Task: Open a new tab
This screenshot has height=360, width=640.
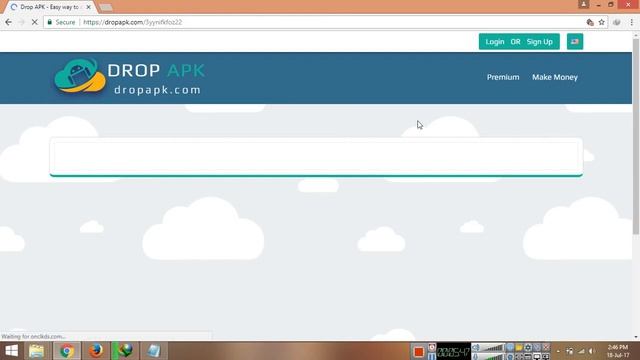Action: click(x=106, y=7)
